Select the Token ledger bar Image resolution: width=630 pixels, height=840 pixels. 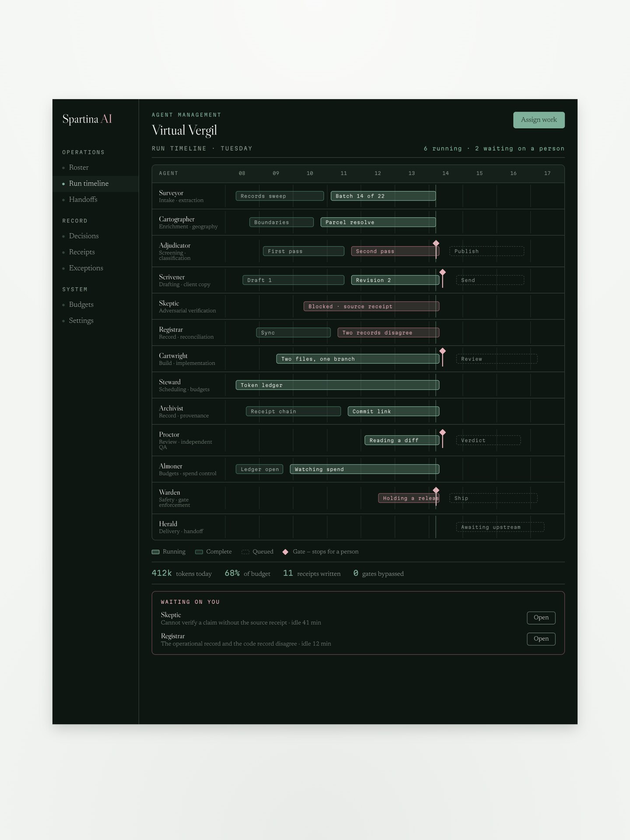click(337, 385)
